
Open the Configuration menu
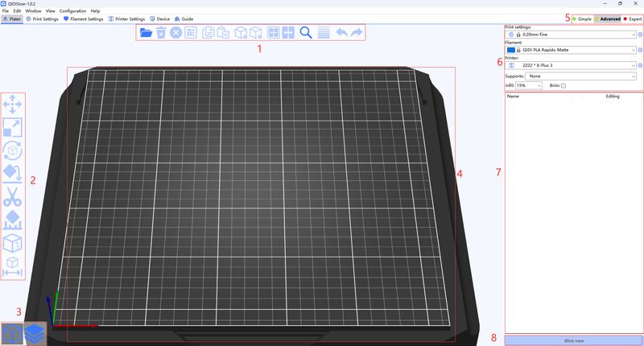[72, 10]
